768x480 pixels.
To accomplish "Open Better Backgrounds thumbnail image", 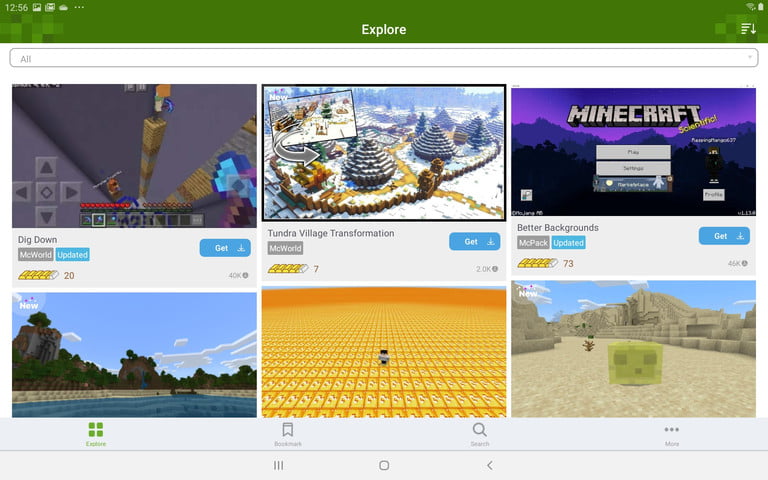I will 633,150.
